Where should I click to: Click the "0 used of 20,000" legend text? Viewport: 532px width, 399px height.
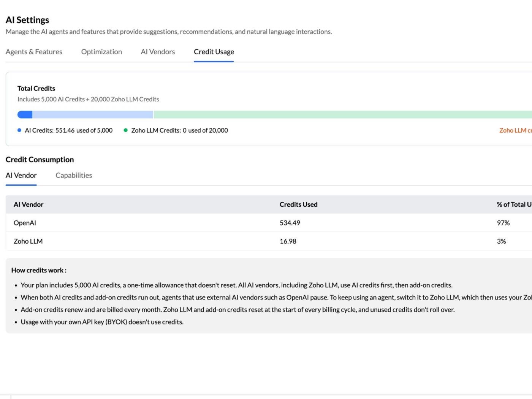[205, 130]
